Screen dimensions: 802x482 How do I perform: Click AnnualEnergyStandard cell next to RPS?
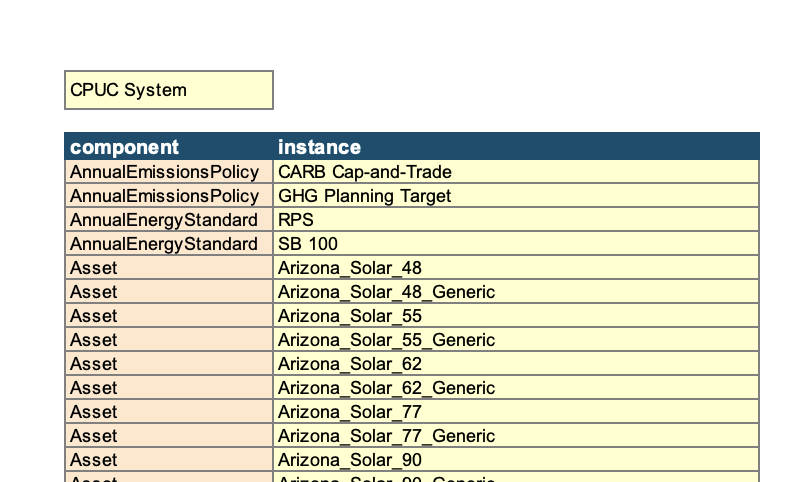click(168, 220)
